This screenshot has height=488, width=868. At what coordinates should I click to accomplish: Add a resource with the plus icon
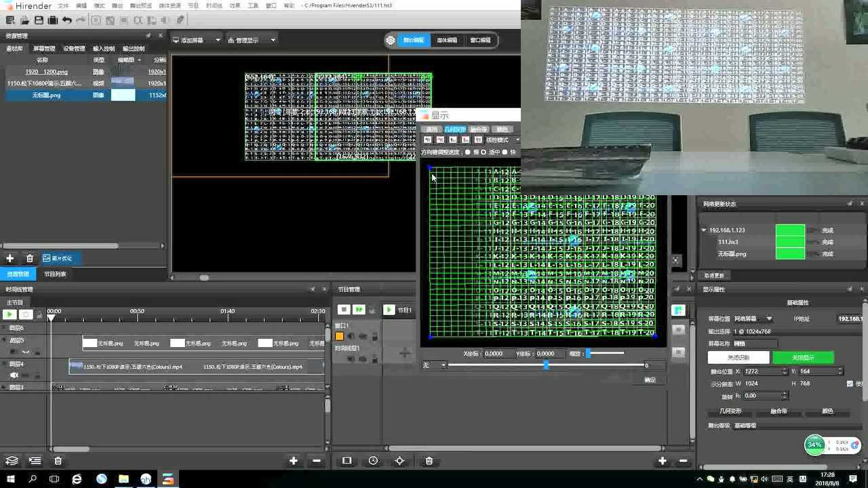(x=10, y=258)
